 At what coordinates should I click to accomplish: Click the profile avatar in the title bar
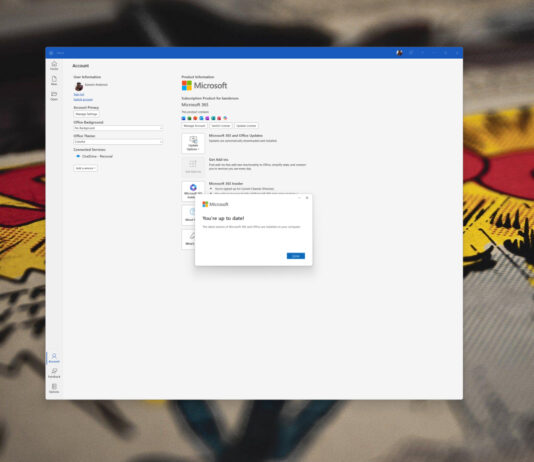399,53
